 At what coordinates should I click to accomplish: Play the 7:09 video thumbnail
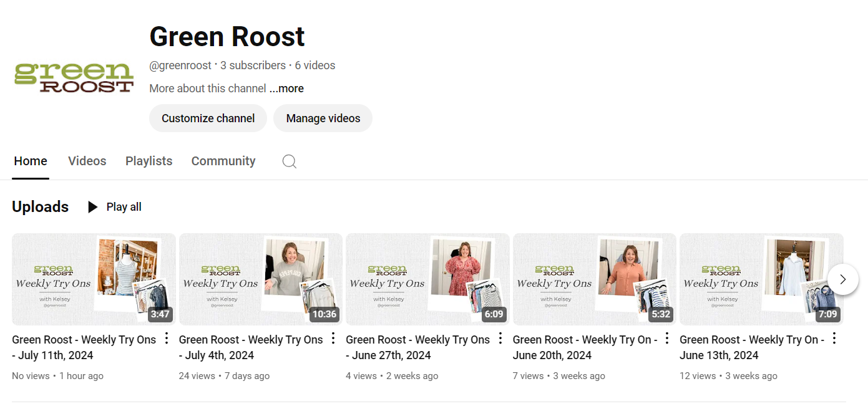tap(761, 279)
